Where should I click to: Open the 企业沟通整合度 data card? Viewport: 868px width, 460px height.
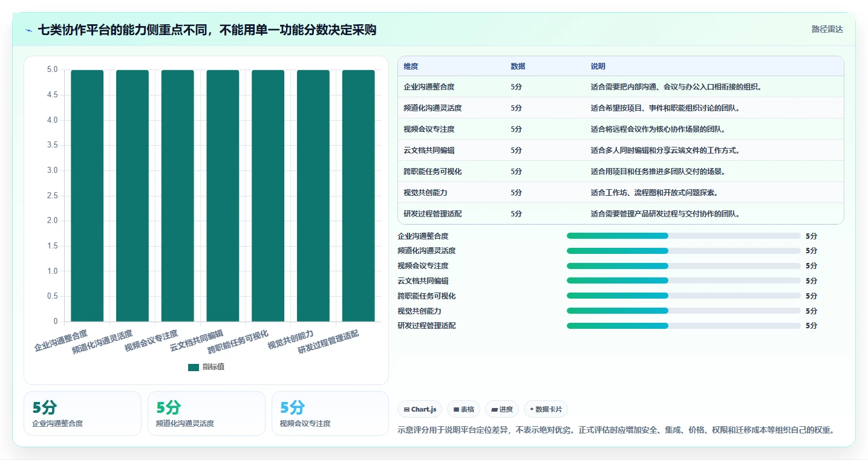click(82, 413)
